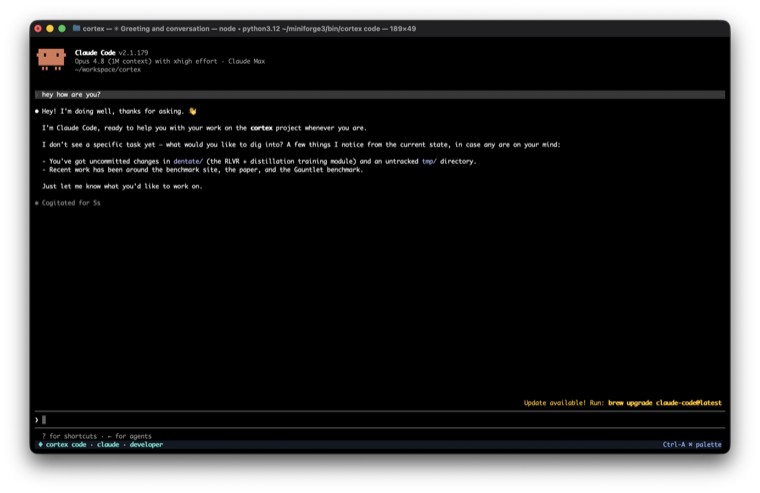Screen dimensions: 760x493
Task: Click the prompt chevron in input line
Action: tap(36, 420)
